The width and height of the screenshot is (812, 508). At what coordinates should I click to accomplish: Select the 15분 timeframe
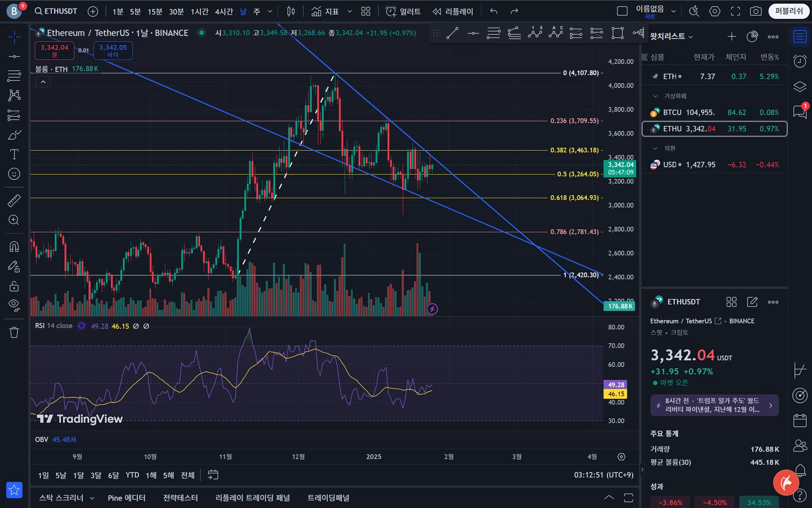click(155, 11)
